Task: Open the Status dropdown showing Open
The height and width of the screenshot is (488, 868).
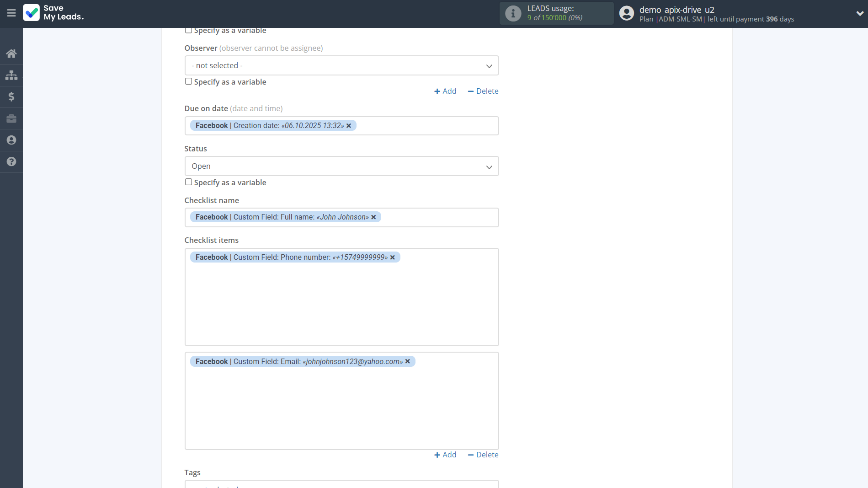Action: pyautogui.click(x=341, y=166)
